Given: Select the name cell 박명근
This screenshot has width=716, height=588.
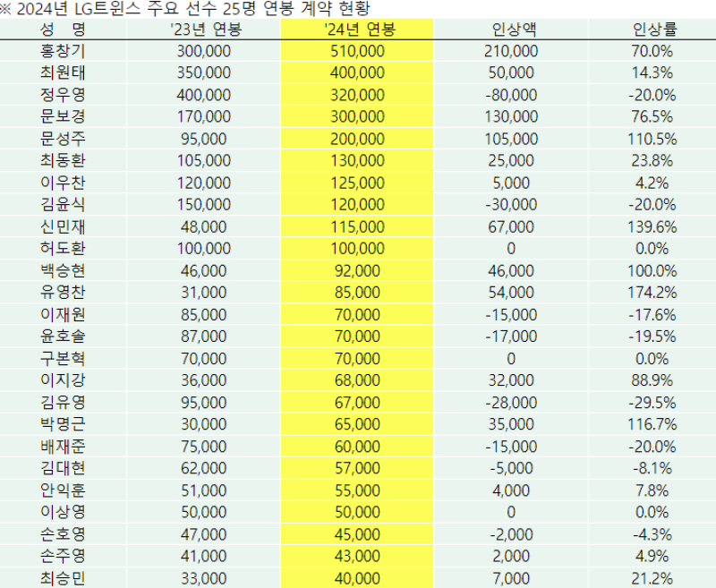Looking at the screenshot, I should click(x=63, y=424).
